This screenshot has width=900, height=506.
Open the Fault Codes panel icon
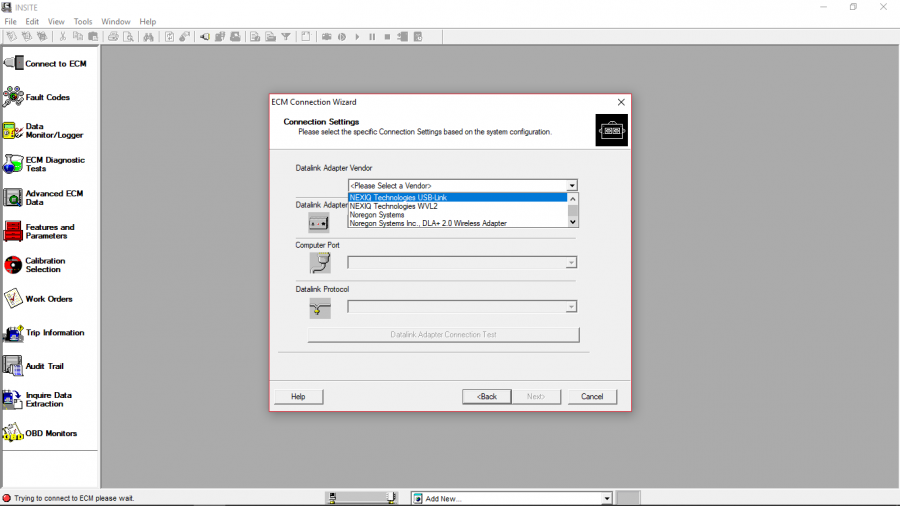(x=13, y=97)
